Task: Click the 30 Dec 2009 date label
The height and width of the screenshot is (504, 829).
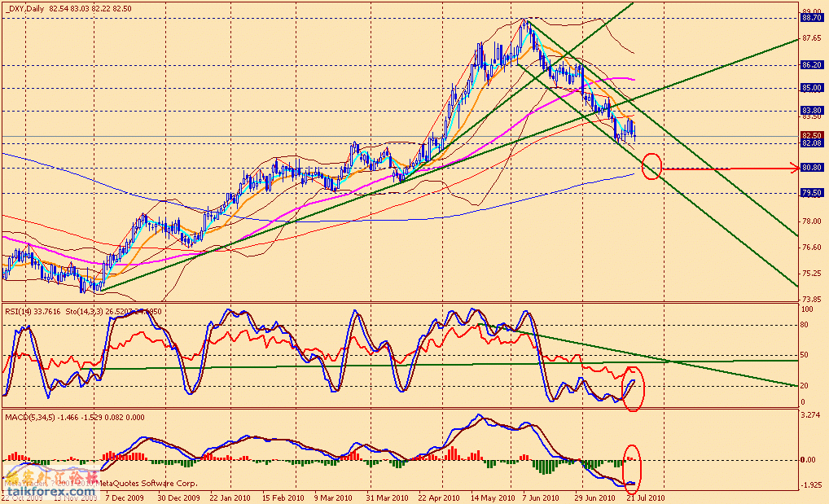Action: 178,498
